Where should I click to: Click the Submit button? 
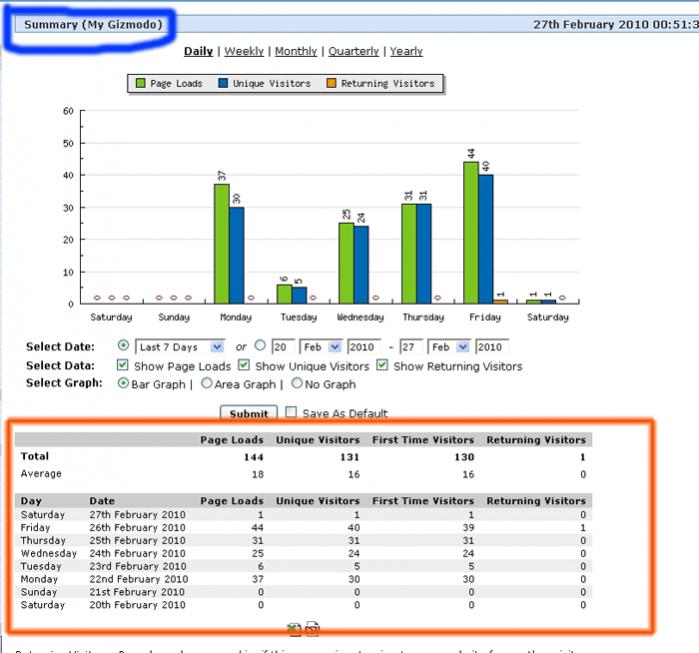pos(249,413)
